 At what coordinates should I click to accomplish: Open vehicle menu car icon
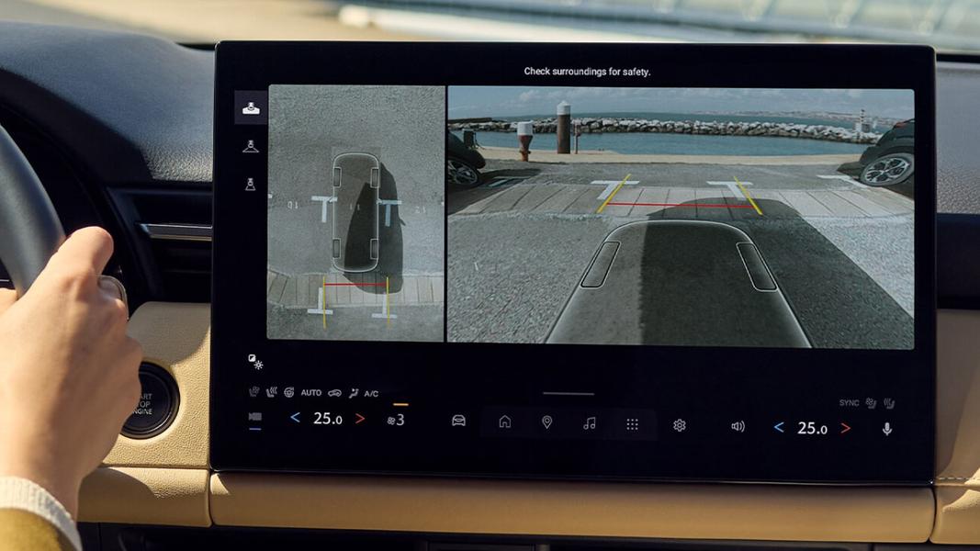[x=458, y=422]
